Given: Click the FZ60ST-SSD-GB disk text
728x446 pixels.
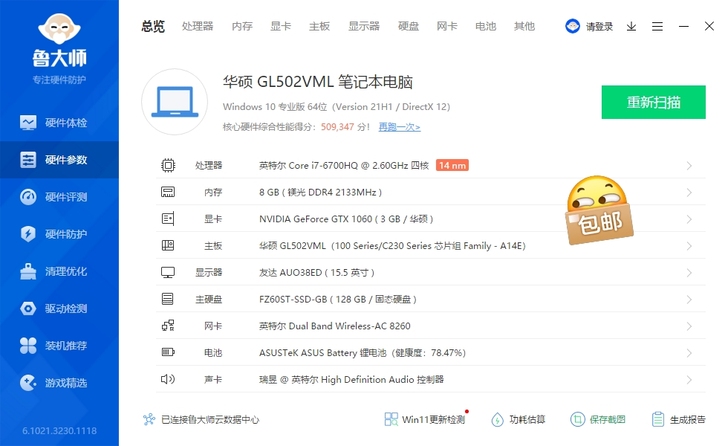Looking at the screenshot, I should click(x=293, y=299).
